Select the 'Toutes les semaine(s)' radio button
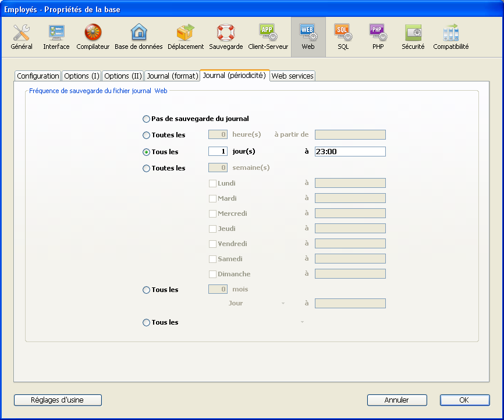The height and width of the screenshot is (420, 504). pyautogui.click(x=146, y=169)
